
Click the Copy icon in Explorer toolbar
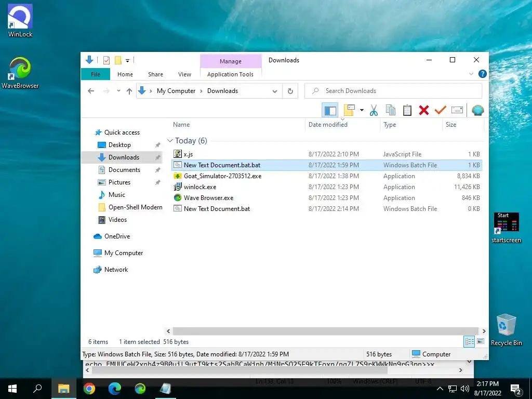tap(391, 110)
